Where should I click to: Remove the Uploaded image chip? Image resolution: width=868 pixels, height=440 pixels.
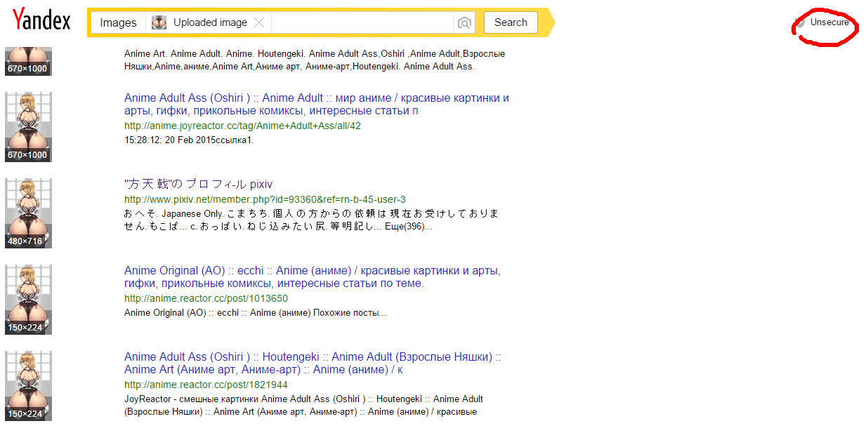coord(259,22)
